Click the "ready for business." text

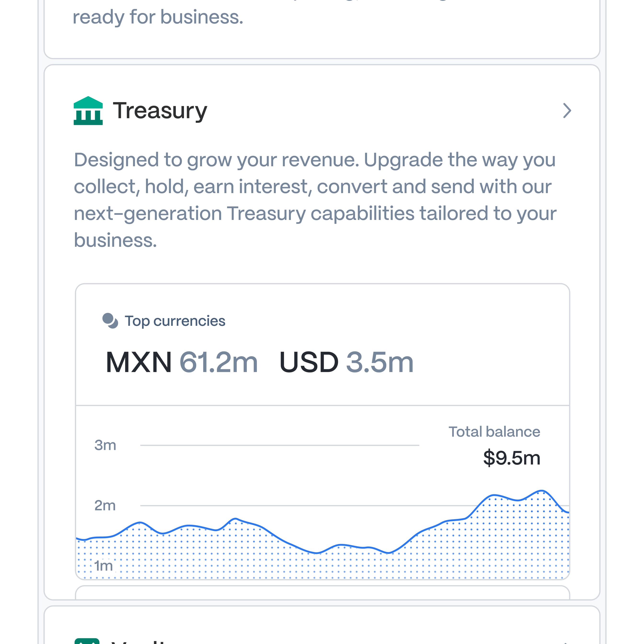click(158, 17)
